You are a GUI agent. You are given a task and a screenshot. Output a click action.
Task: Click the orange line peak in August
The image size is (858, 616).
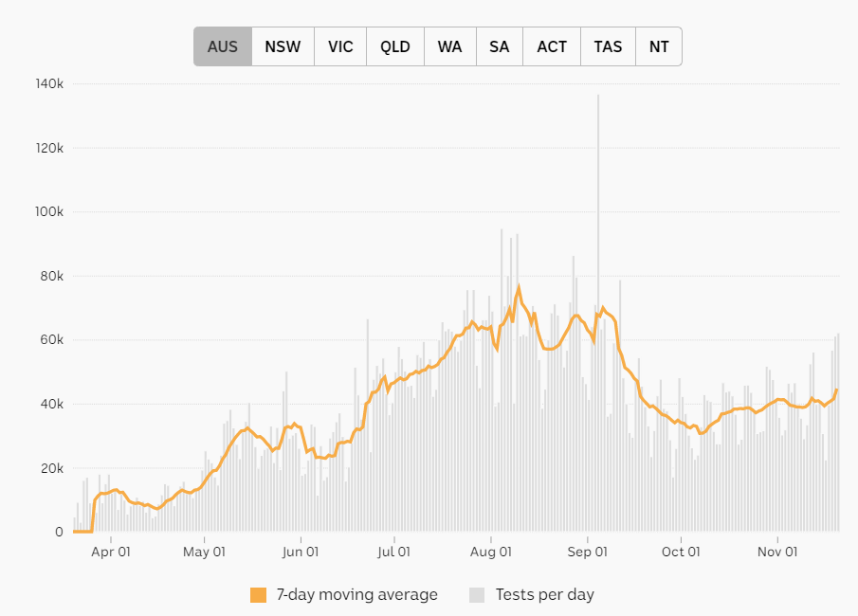point(519,287)
